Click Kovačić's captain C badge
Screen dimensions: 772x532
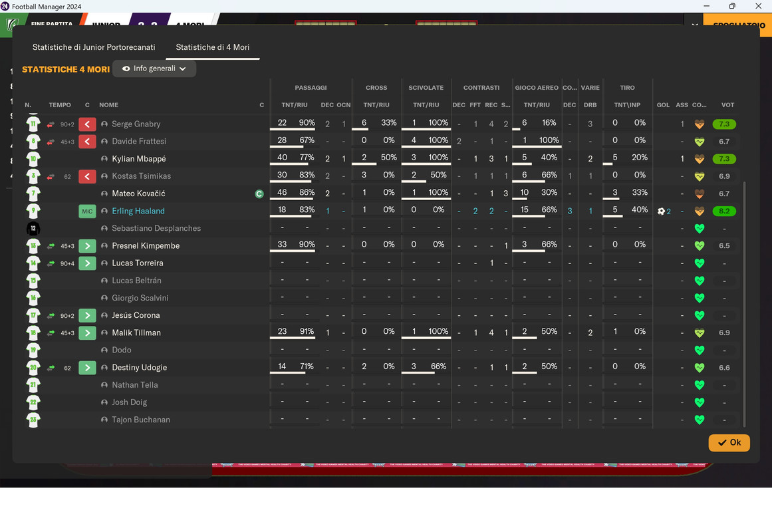tap(259, 194)
